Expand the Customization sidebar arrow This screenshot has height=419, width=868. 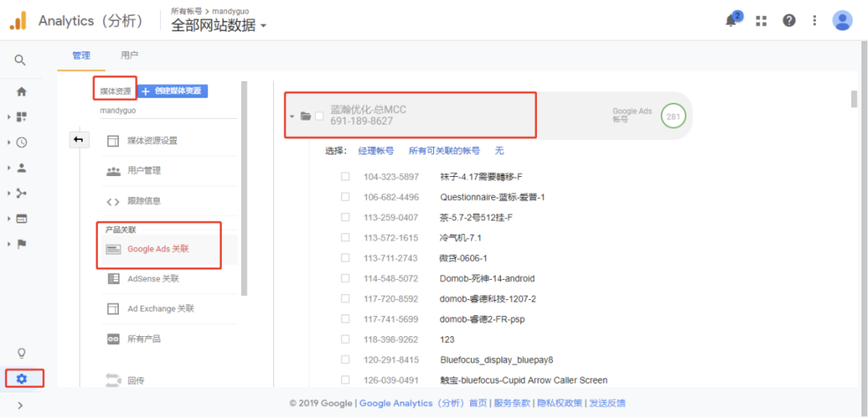pyautogui.click(x=9, y=117)
